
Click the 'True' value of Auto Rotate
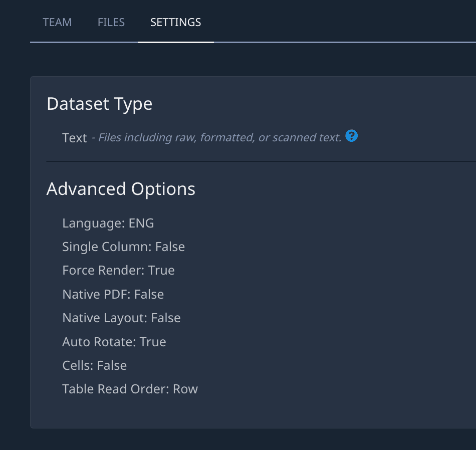click(x=153, y=342)
